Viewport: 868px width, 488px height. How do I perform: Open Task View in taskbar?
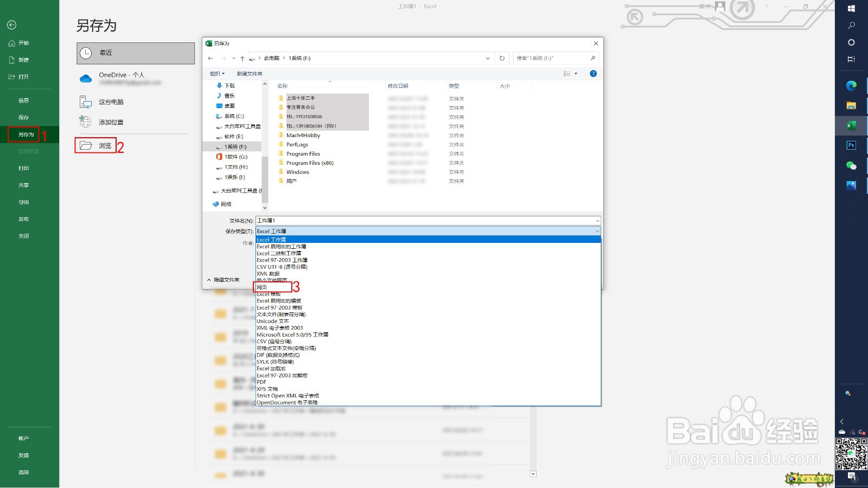pos(851,59)
